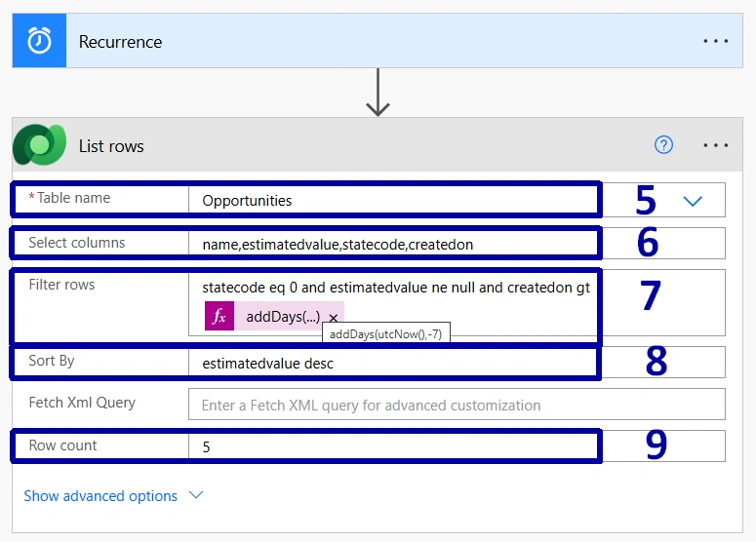The height and width of the screenshot is (542, 756).
Task: Click the List rows step title
Action: (x=111, y=146)
